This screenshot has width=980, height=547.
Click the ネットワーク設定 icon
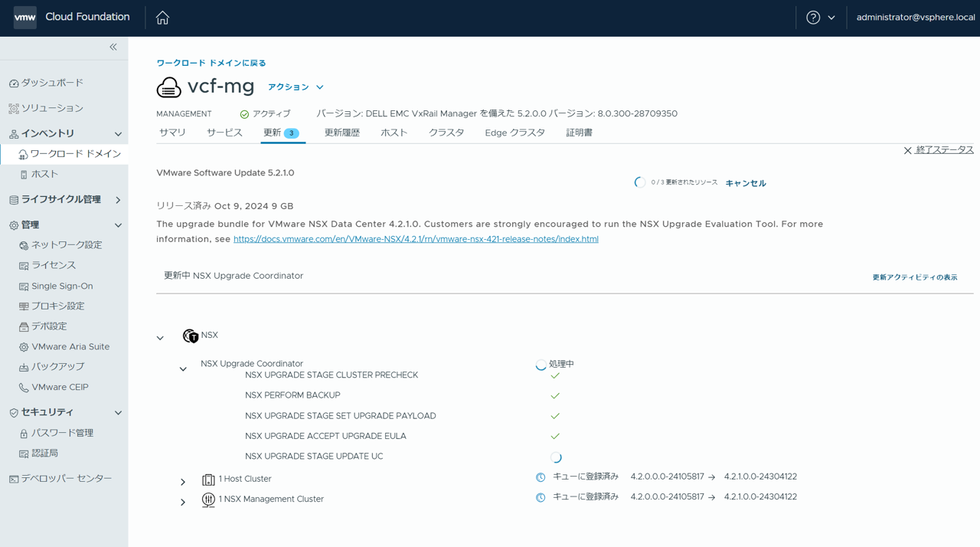click(x=24, y=246)
